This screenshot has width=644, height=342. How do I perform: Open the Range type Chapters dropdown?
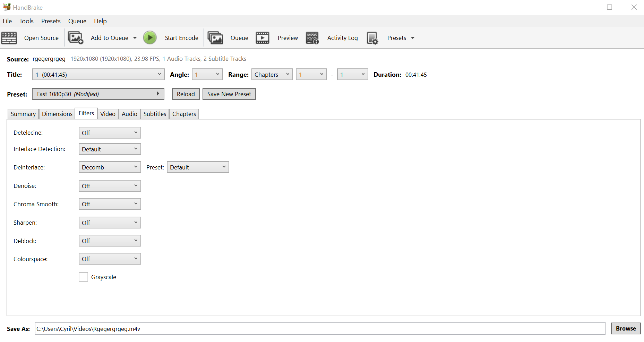(x=272, y=74)
